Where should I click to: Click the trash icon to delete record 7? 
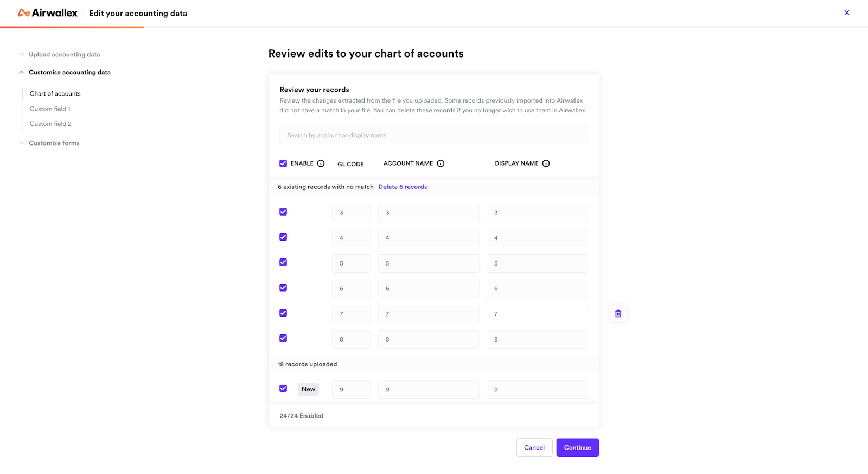[x=618, y=313]
